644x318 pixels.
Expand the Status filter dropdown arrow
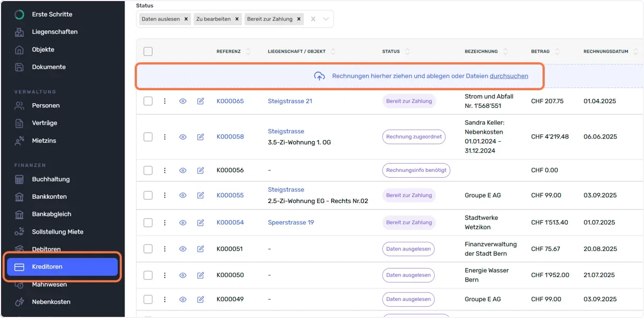pyautogui.click(x=326, y=19)
